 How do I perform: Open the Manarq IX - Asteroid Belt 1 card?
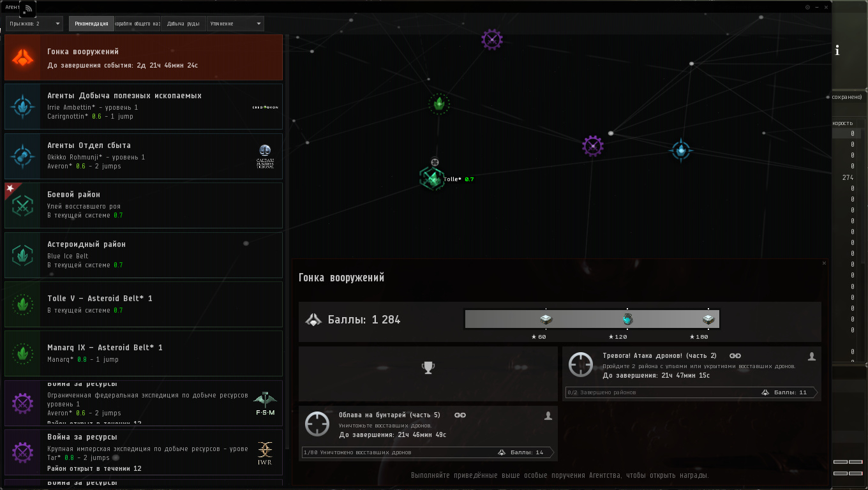coord(144,353)
